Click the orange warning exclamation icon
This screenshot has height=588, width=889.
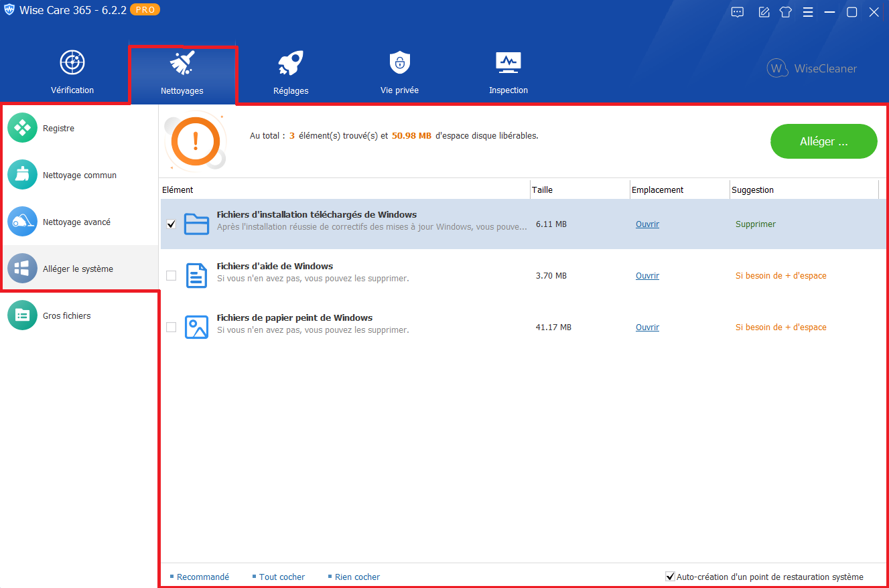pyautogui.click(x=196, y=141)
